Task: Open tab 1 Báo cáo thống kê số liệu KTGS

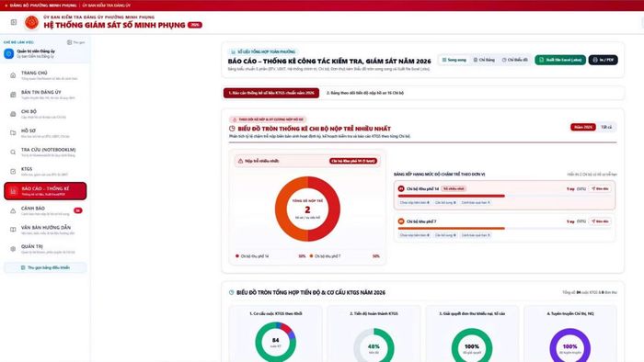Action: click(271, 93)
